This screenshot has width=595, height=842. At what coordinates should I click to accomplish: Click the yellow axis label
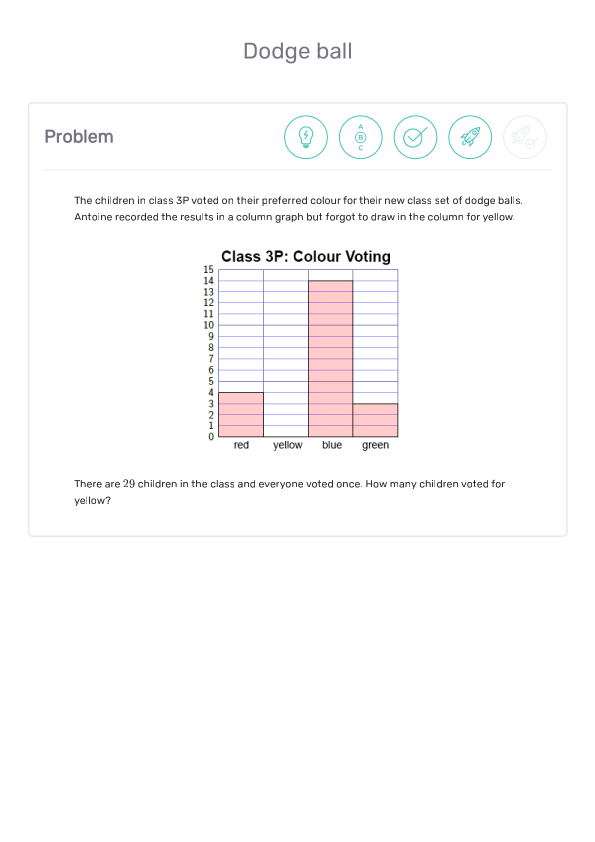click(287, 445)
